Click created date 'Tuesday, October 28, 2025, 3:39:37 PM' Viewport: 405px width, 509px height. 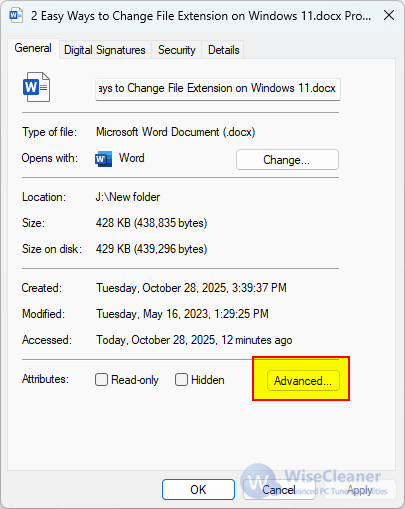tap(191, 288)
